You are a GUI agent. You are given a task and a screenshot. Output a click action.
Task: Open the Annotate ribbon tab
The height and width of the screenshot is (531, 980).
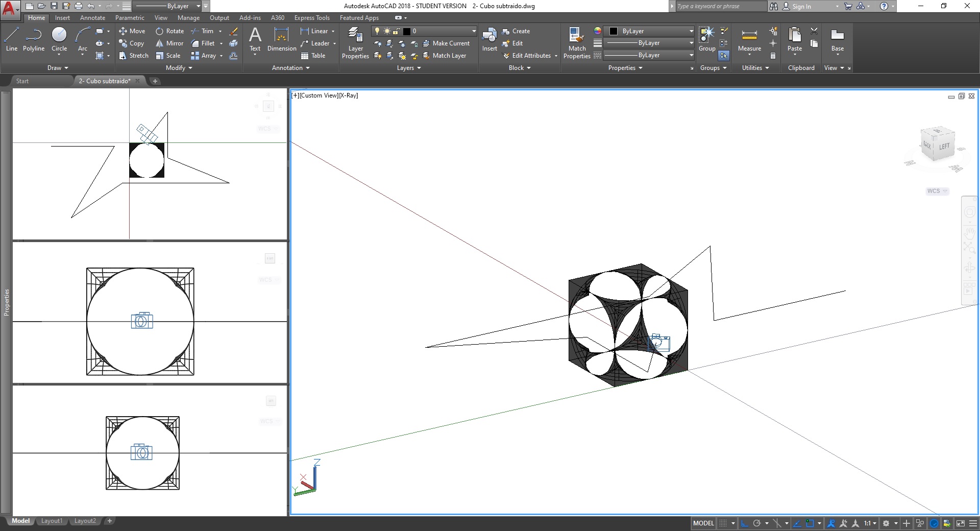click(92, 18)
